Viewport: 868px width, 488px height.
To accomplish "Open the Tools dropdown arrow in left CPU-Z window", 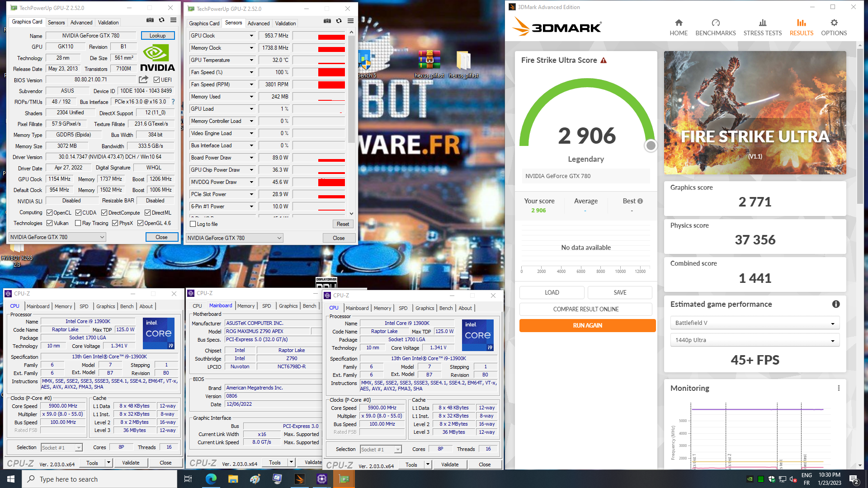I will [108, 463].
